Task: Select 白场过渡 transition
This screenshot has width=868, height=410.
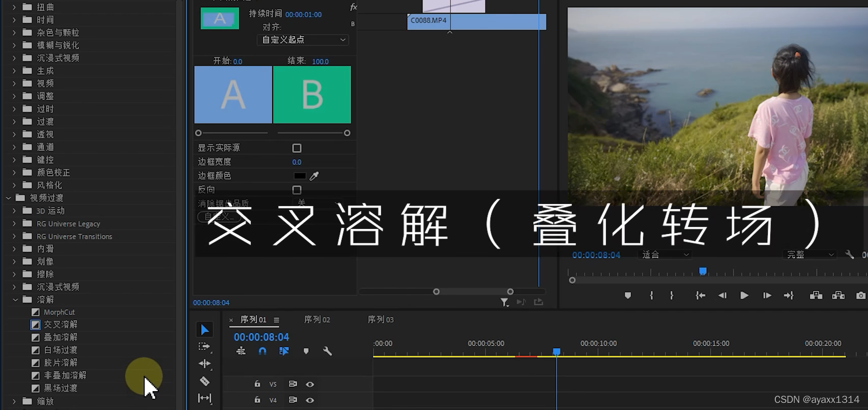Action: tap(61, 350)
